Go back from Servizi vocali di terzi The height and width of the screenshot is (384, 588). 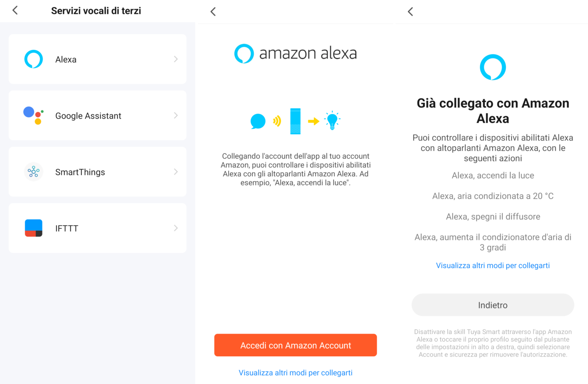point(15,10)
